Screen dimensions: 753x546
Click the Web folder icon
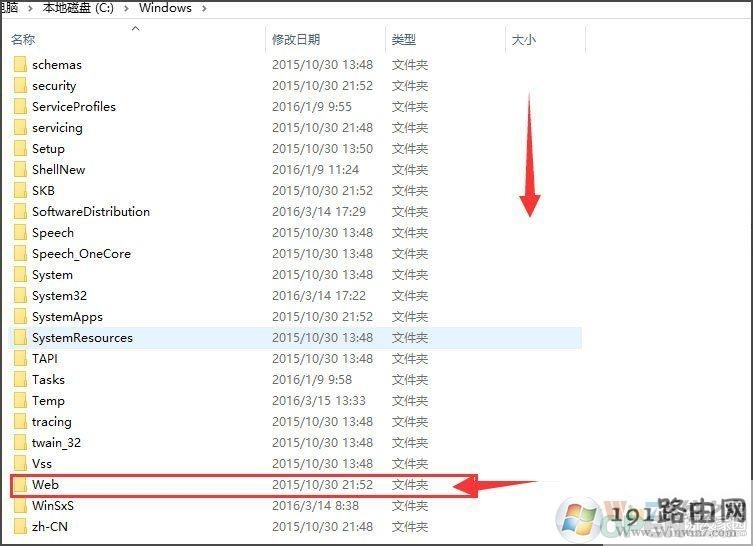pos(20,485)
